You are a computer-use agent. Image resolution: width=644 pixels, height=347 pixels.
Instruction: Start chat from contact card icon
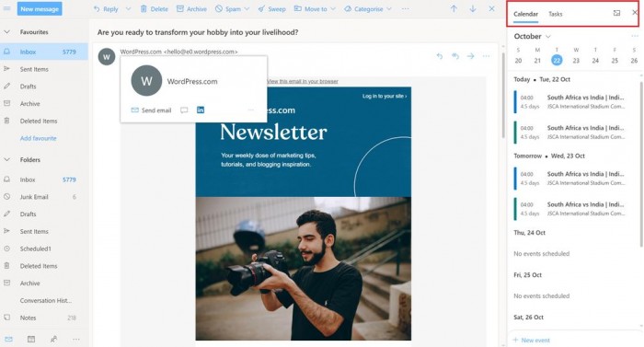[x=184, y=110]
